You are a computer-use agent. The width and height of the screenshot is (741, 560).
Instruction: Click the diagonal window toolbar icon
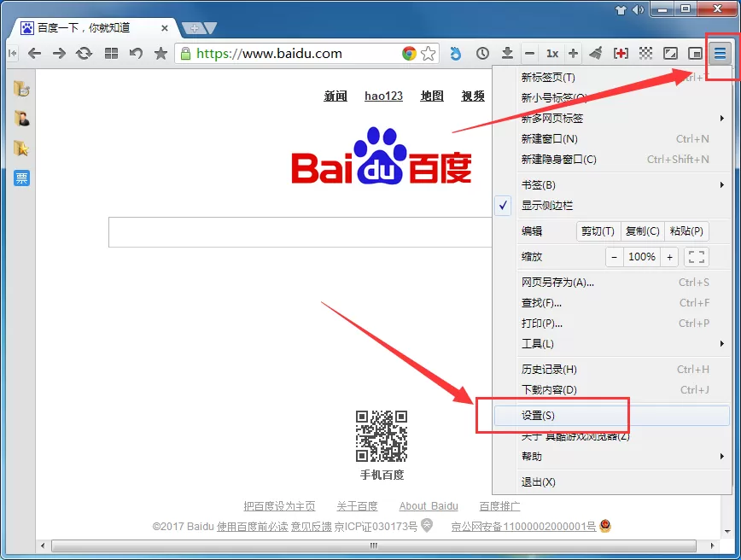(670, 54)
